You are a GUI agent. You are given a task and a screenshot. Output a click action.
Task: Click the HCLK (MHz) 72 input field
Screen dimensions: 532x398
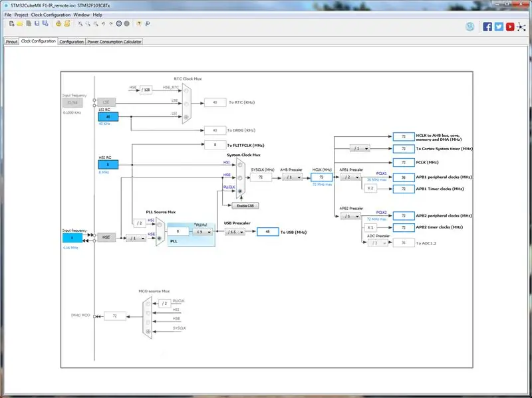point(321,177)
